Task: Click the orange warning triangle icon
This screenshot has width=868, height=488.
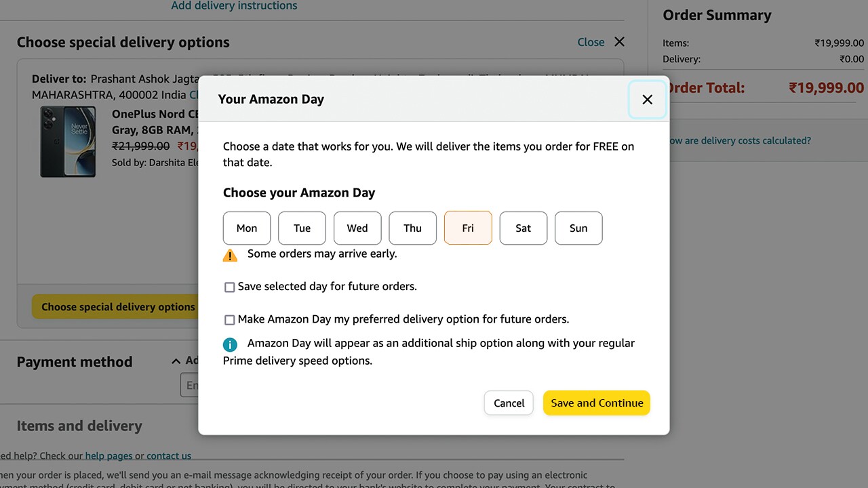Action: tap(231, 255)
